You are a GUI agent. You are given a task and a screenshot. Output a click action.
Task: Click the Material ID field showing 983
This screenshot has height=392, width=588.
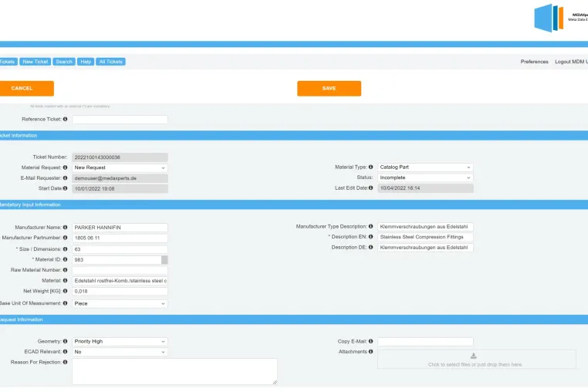pyautogui.click(x=117, y=259)
